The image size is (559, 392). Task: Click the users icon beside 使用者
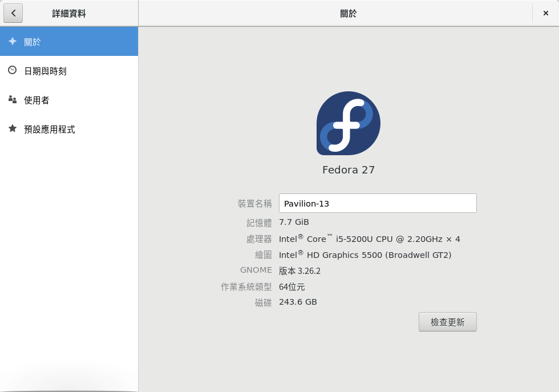pos(13,99)
